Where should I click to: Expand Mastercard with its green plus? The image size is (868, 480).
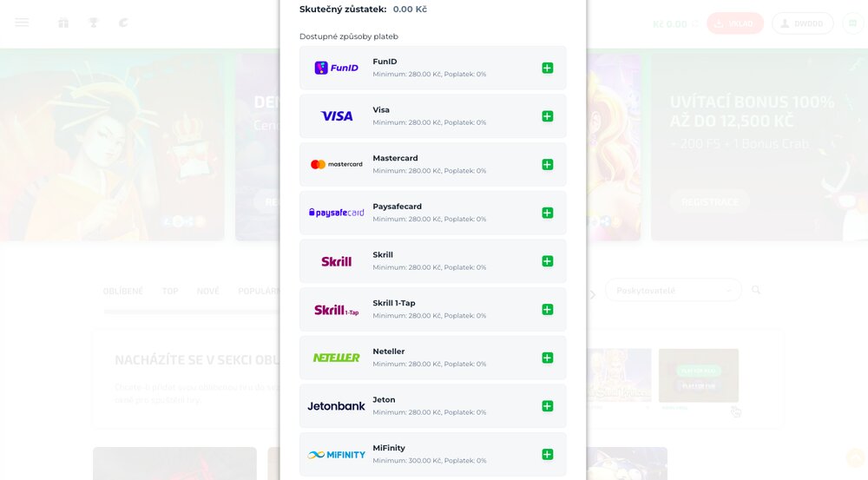[547, 165]
